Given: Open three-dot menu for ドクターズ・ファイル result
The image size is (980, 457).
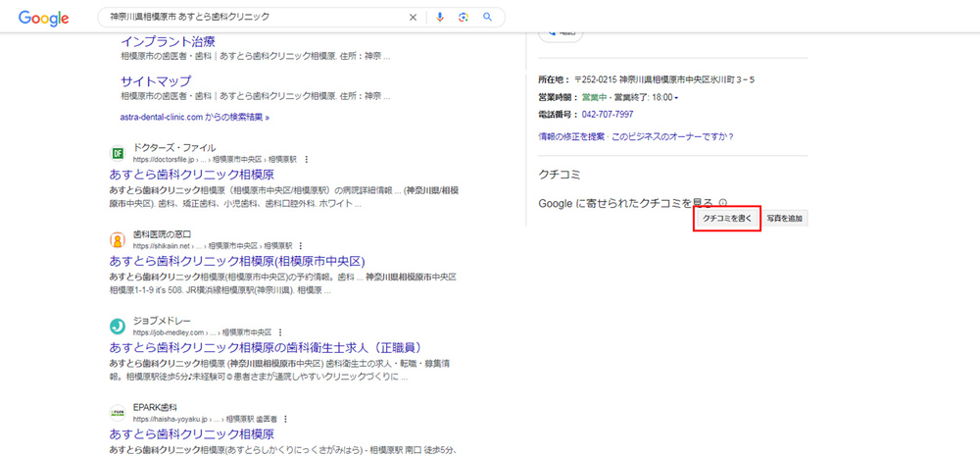Looking at the screenshot, I should [307, 159].
